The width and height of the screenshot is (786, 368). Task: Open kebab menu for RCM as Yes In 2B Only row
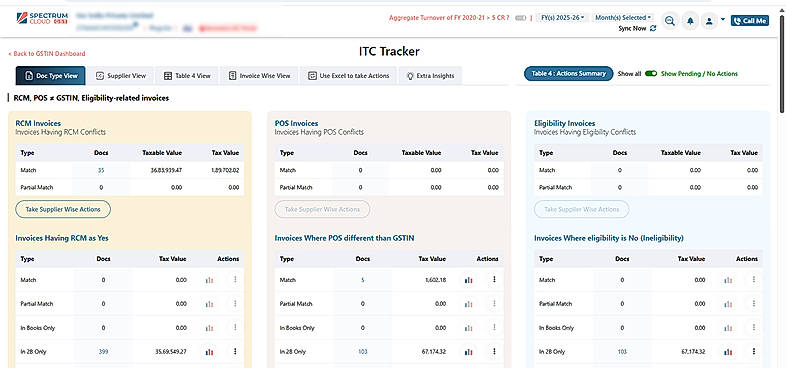tap(235, 351)
